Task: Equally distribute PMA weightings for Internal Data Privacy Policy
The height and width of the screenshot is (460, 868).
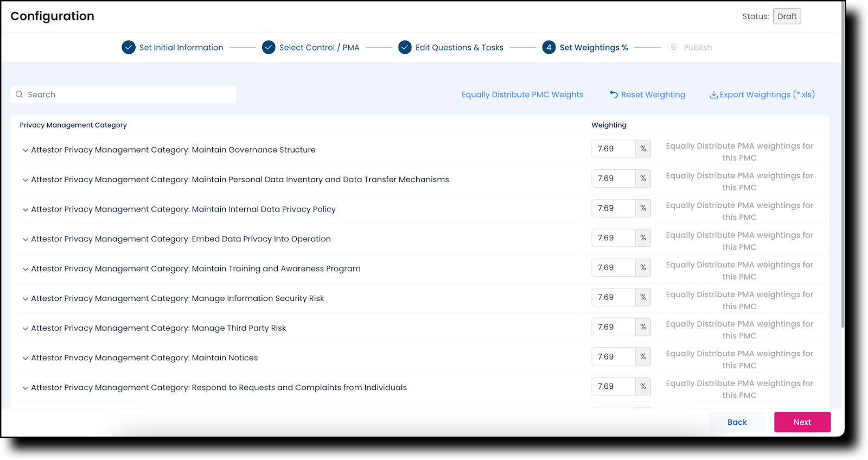Action: [739, 212]
